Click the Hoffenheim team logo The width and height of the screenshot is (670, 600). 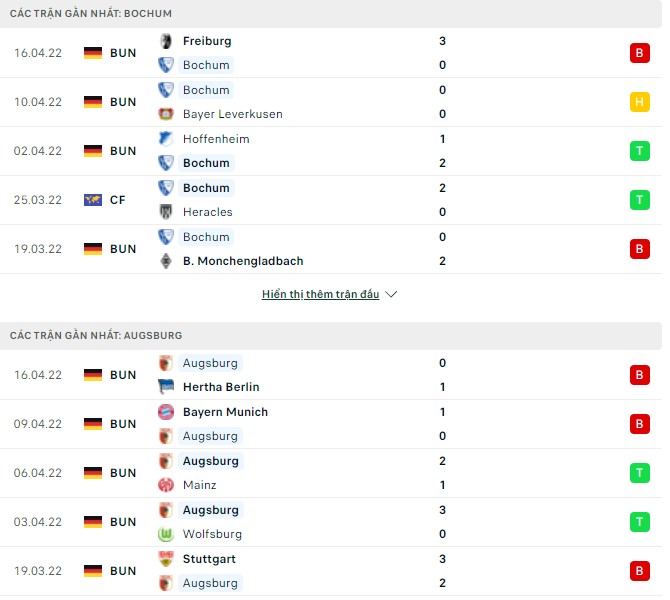coord(166,139)
